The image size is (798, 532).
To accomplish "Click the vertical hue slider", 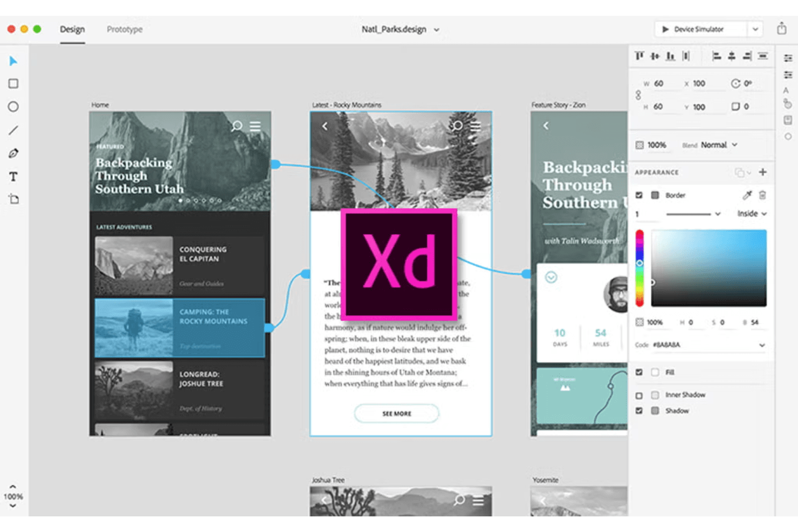I will 639,268.
